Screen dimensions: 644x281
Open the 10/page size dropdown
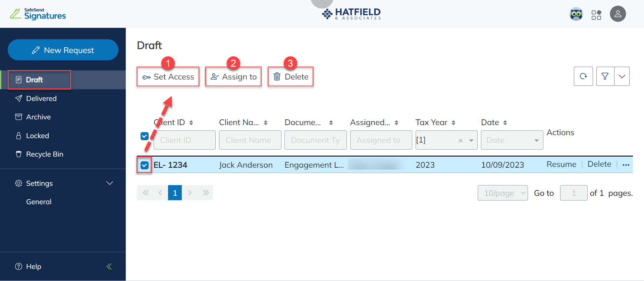click(502, 193)
